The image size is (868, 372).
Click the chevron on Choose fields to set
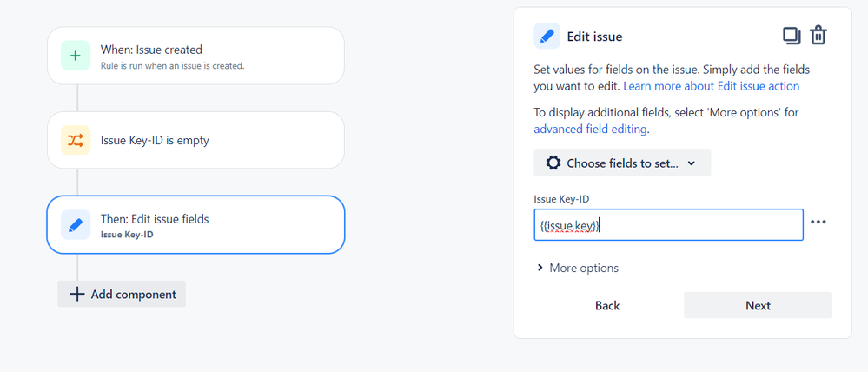691,163
